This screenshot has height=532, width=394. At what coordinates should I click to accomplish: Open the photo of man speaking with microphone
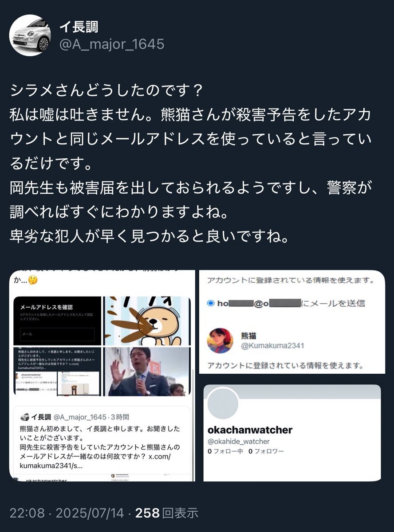(146, 372)
